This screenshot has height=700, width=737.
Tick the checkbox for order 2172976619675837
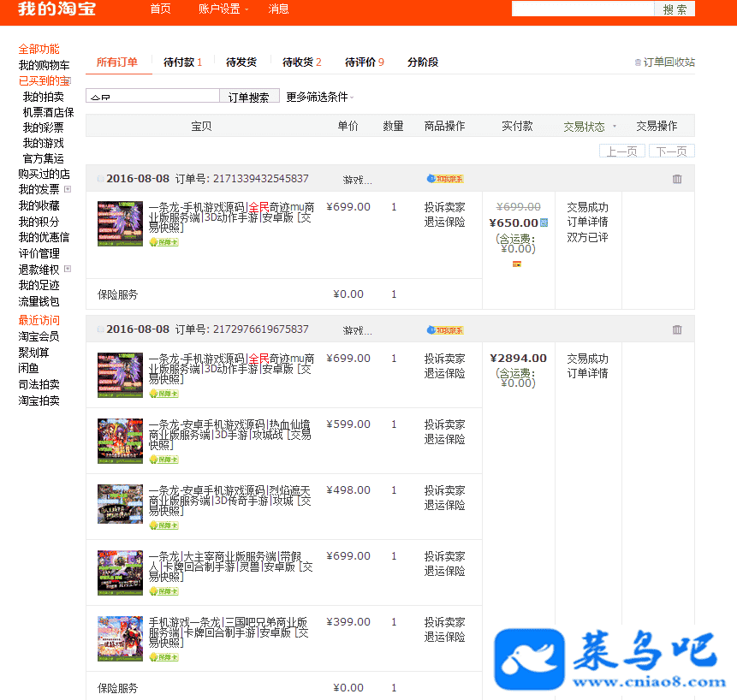tap(100, 330)
